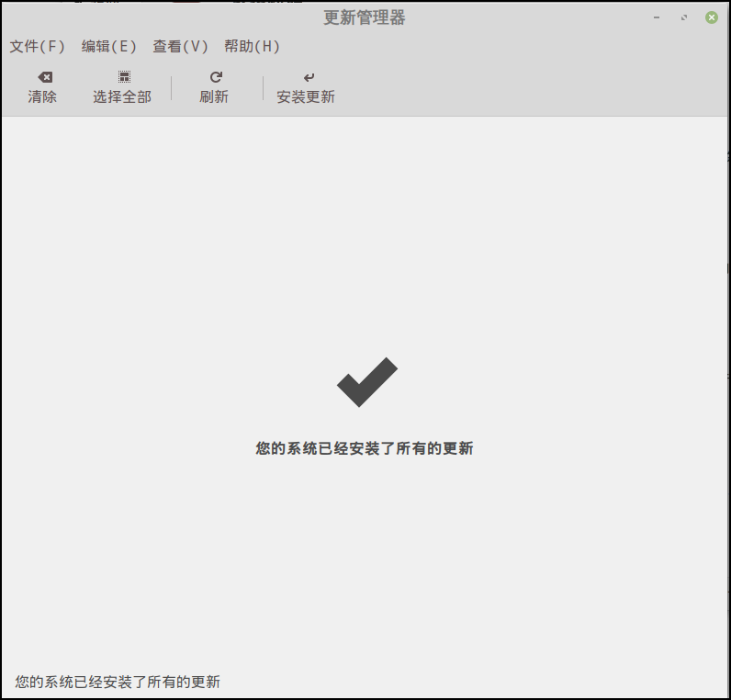Image resolution: width=731 pixels, height=700 pixels.
Task: Click the large checkmark icon
Action: click(367, 382)
